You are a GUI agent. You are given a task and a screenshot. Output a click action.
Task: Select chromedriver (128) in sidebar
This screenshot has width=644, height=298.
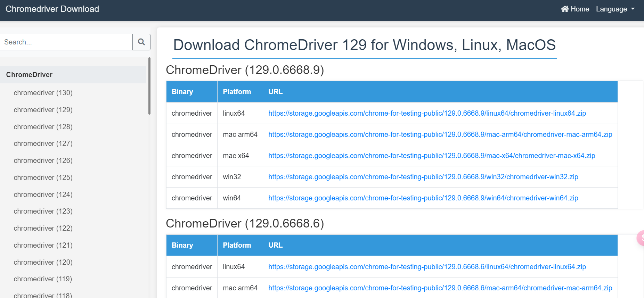[x=43, y=127]
